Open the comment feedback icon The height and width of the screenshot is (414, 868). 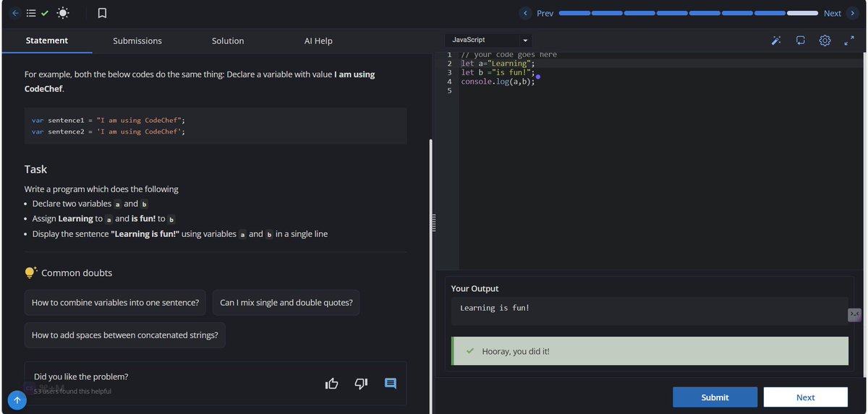pos(391,383)
